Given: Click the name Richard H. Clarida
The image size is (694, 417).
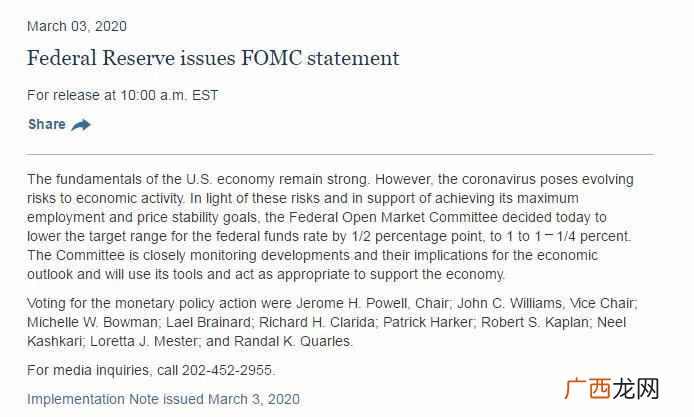Looking at the screenshot, I should coord(317,322).
